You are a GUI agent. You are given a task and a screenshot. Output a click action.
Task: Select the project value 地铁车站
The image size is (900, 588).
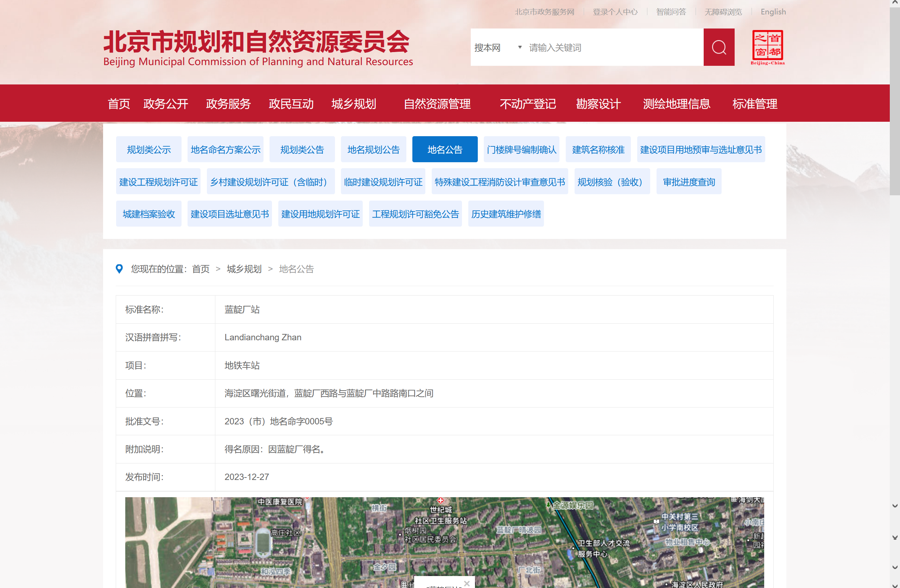tap(242, 365)
